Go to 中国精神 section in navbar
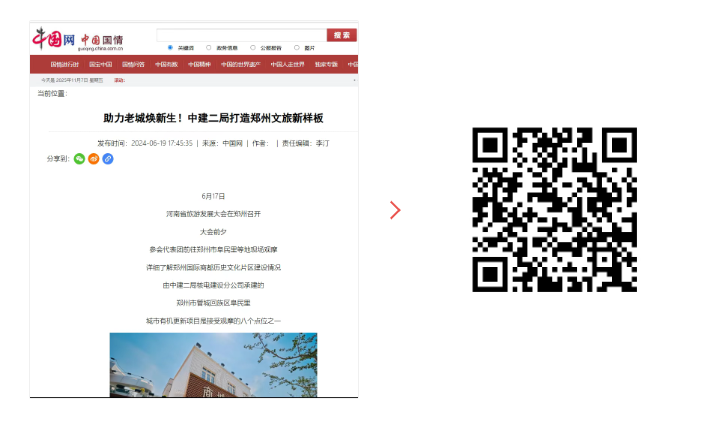 click(199, 64)
